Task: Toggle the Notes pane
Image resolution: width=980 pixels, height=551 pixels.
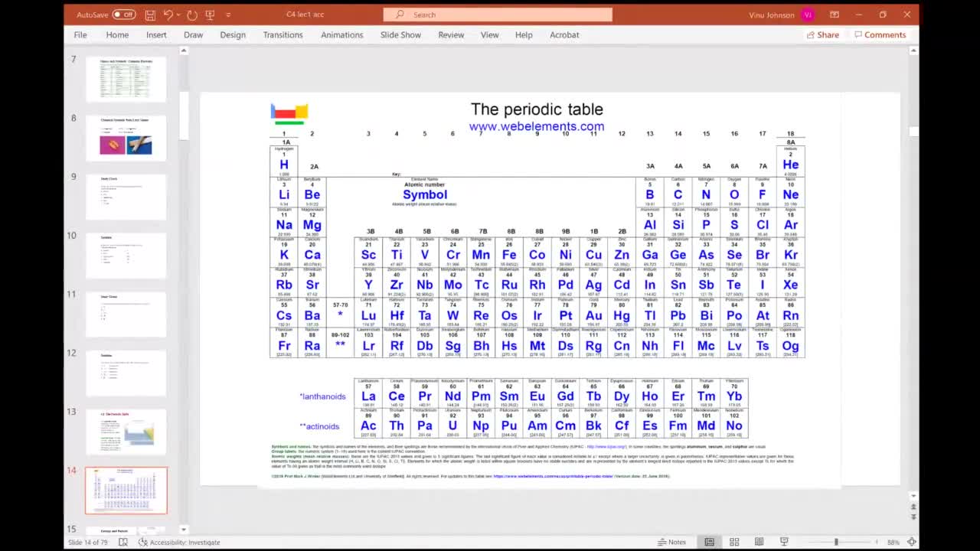Action: pos(672,542)
